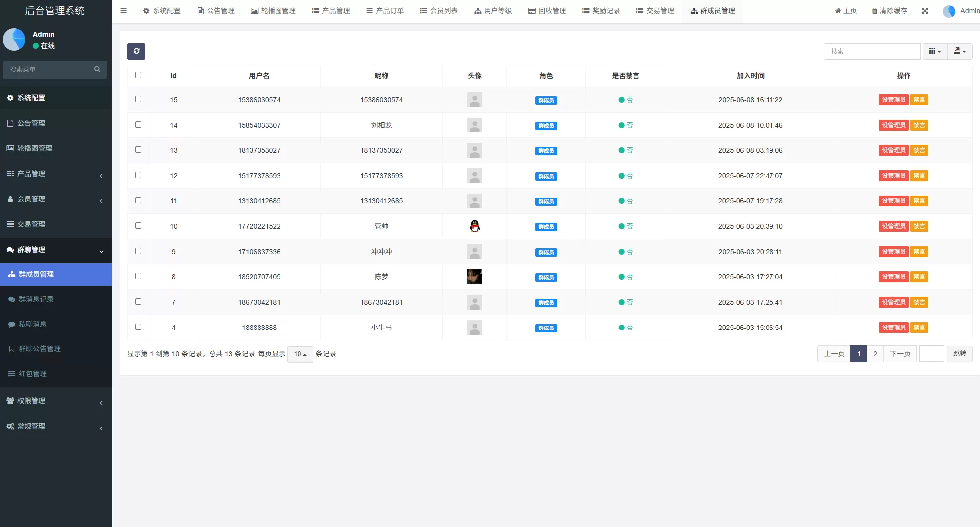Open 轮播图管理 from the top toolbar
Screen dimensions: 980x527
pyautogui.click(x=274, y=10)
